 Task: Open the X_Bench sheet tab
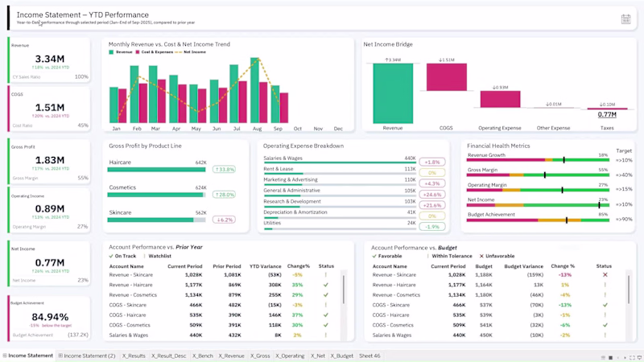click(x=203, y=356)
